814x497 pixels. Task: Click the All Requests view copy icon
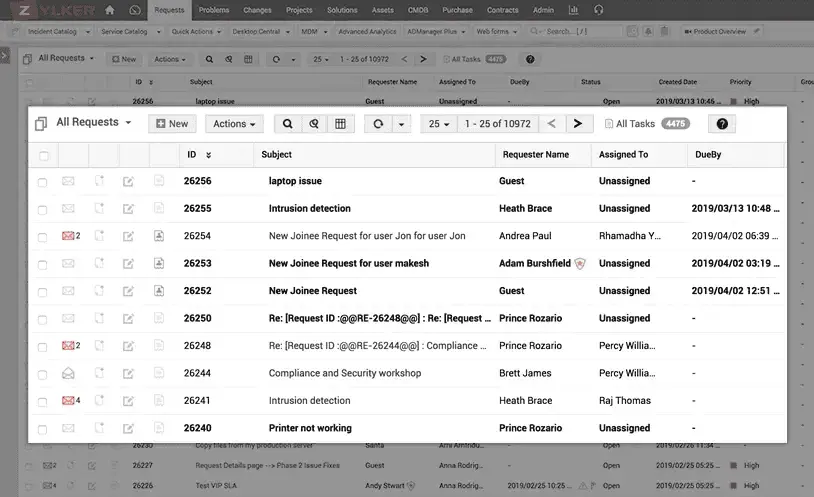tap(41, 124)
